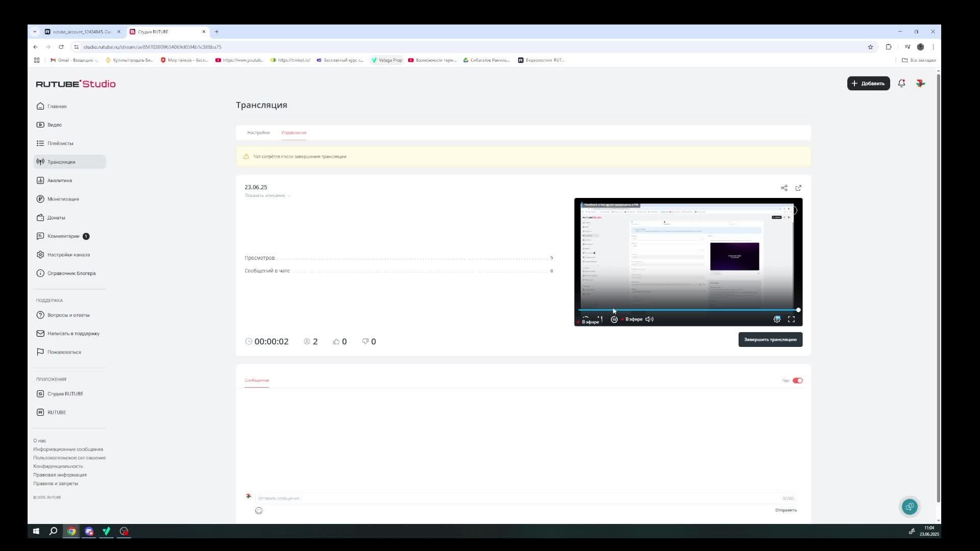Screen dimensions: 980x551
Task: Click the RUTUBE Studio logo
Action: point(76,84)
